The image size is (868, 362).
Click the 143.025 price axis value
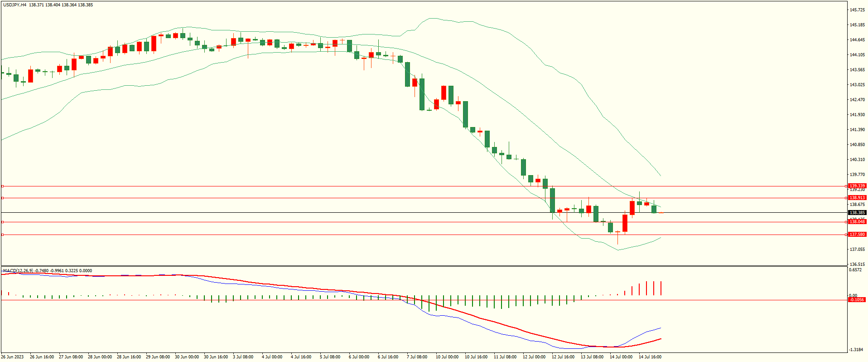tap(858, 85)
